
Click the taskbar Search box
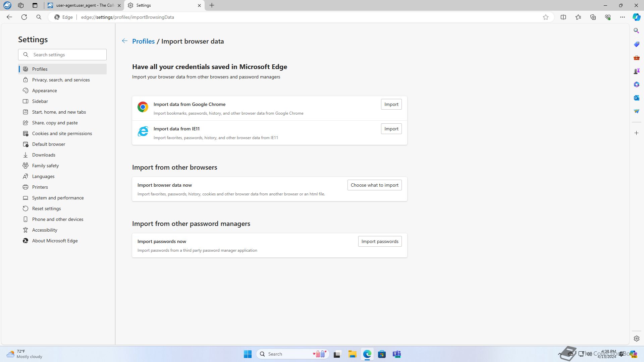(x=292, y=354)
